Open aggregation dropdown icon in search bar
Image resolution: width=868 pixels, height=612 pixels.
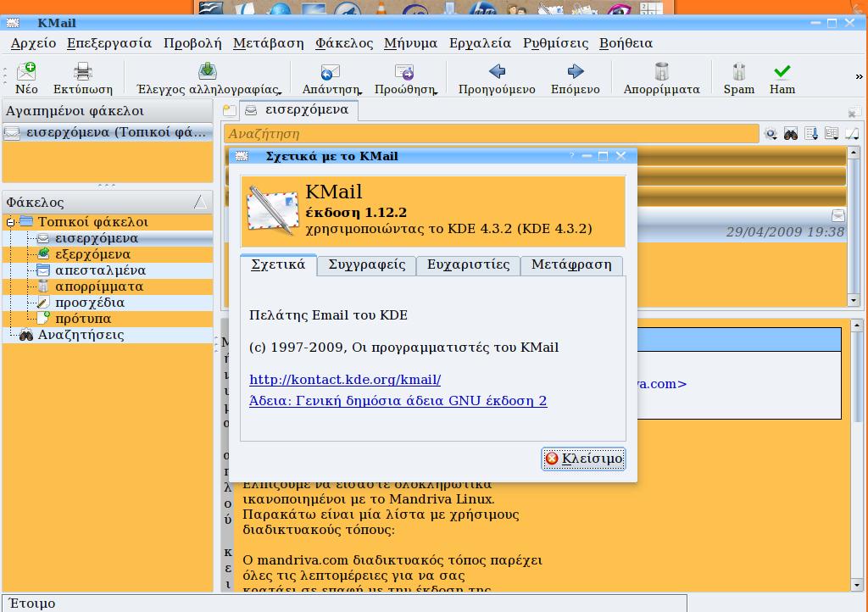[x=831, y=133]
